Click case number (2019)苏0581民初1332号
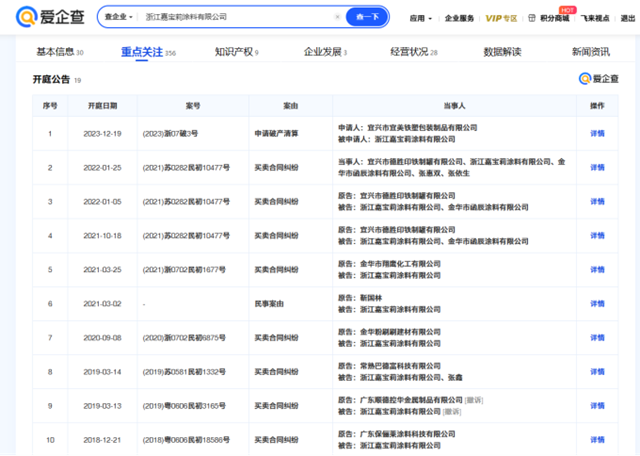Screen dimensions: 640x456 click(184, 372)
